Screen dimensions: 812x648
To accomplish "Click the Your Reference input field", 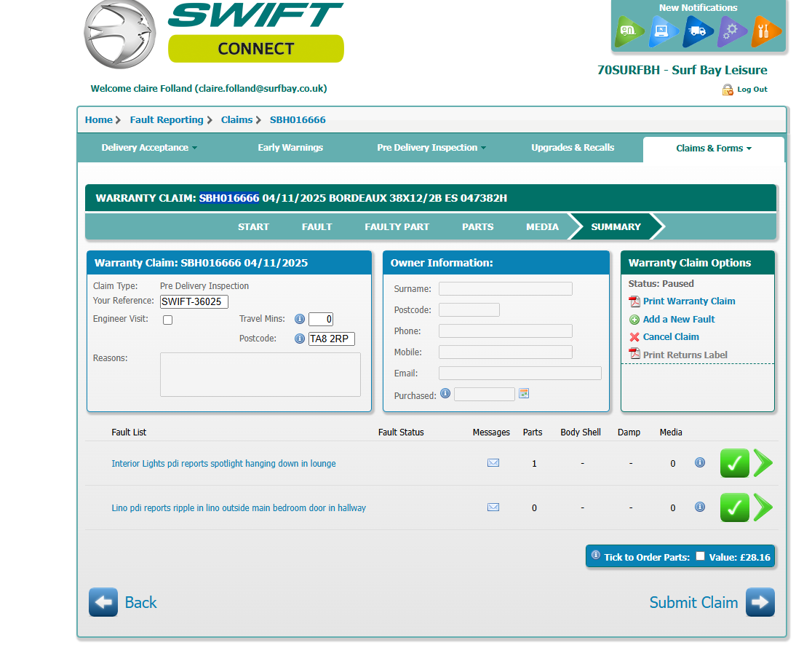I will tap(194, 301).
